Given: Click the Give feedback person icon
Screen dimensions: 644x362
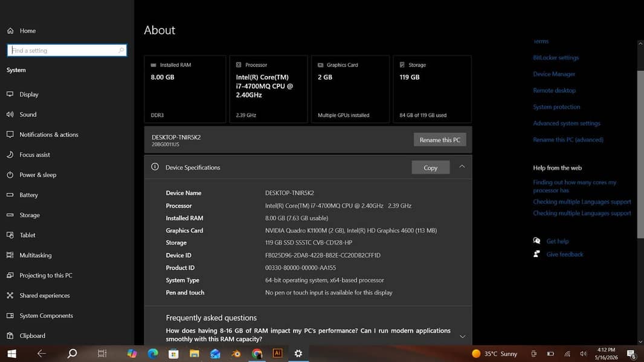Looking at the screenshot, I should point(536,254).
